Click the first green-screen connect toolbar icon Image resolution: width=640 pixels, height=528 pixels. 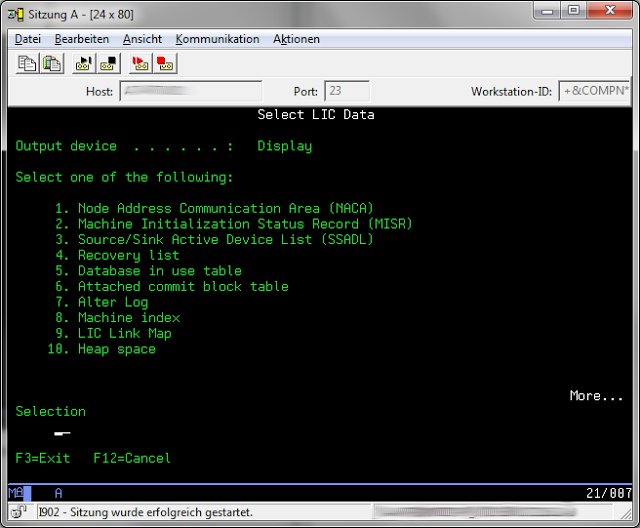point(83,64)
